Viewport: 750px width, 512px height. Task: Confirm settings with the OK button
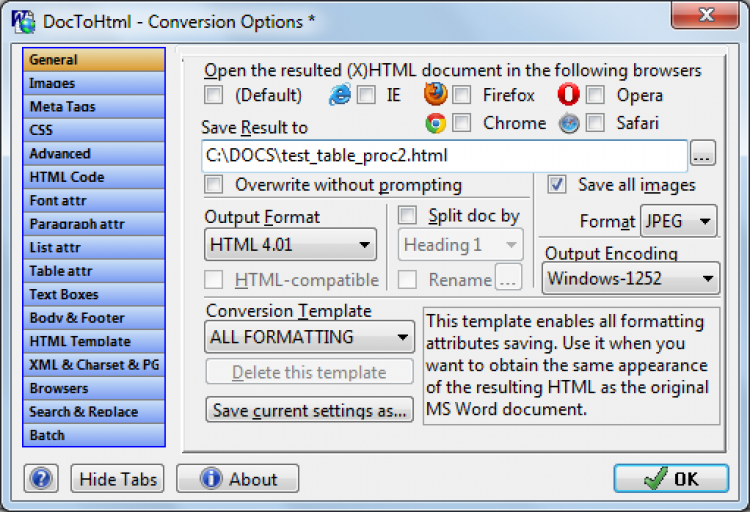[671, 479]
